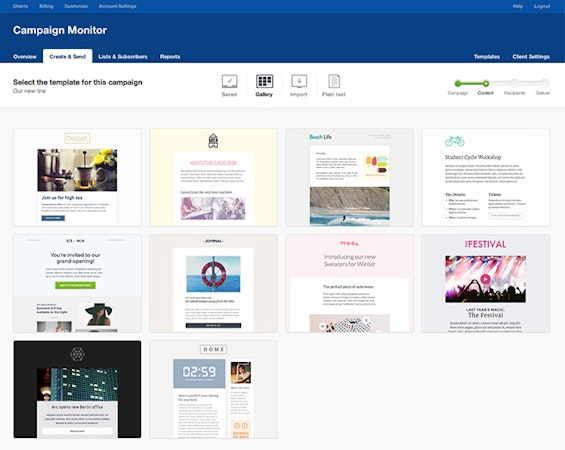Viewport: 565px width, 450px height.
Task: Switch to the Overview tab
Action: pyautogui.click(x=25, y=57)
